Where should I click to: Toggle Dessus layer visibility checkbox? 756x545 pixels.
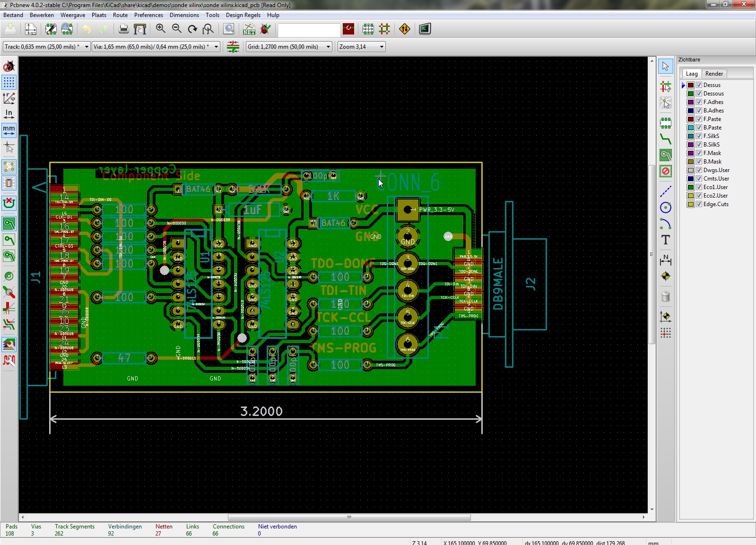(x=699, y=85)
